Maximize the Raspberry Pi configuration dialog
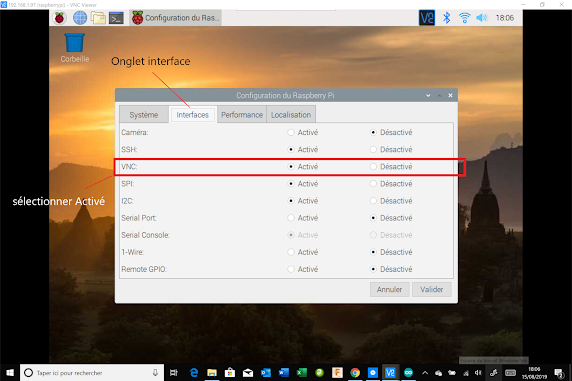The width and height of the screenshot is (572, 381). [x=439, y=95]
